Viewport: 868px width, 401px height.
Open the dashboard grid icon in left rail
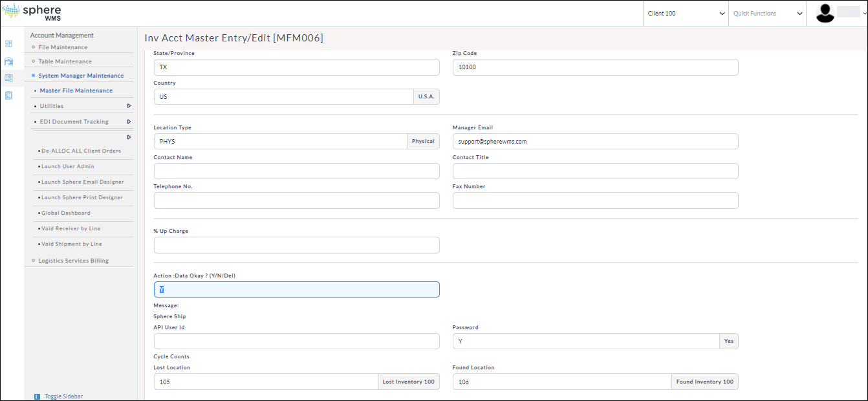pos(8,44)
